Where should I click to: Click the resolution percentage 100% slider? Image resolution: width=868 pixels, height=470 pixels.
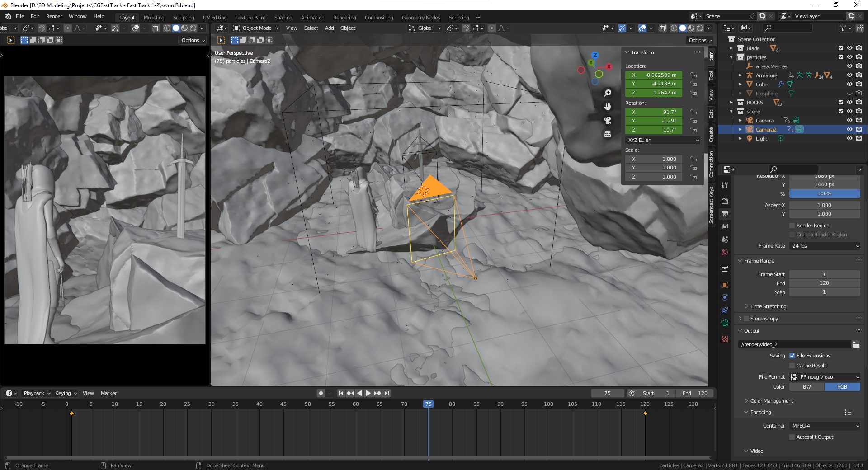click(x=824, y=193)
